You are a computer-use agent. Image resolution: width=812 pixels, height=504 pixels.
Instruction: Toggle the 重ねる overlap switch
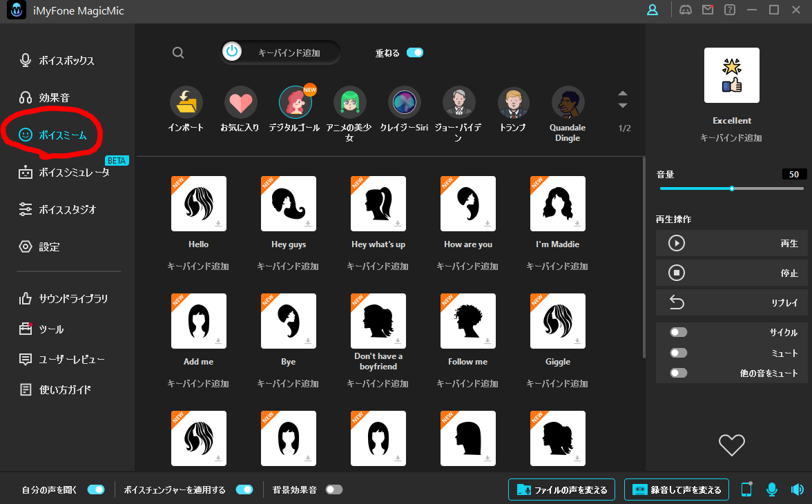pos(415,52)
